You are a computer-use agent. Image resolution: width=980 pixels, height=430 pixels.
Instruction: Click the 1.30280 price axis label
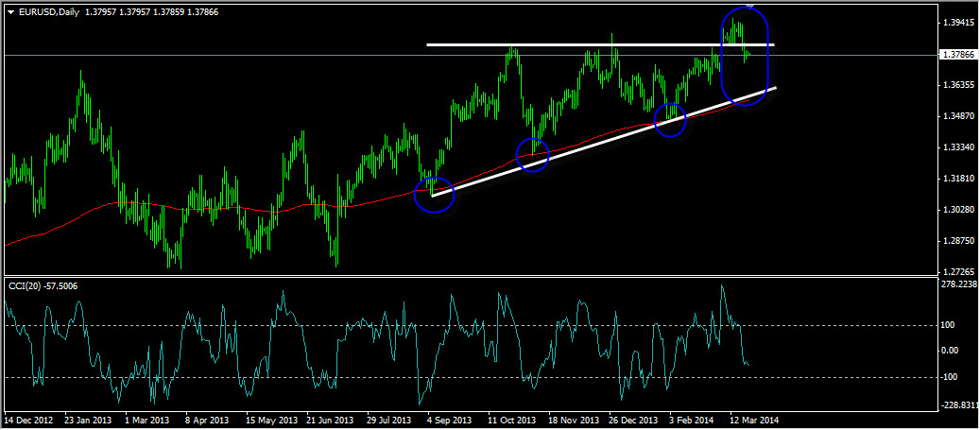coord(957,210)
